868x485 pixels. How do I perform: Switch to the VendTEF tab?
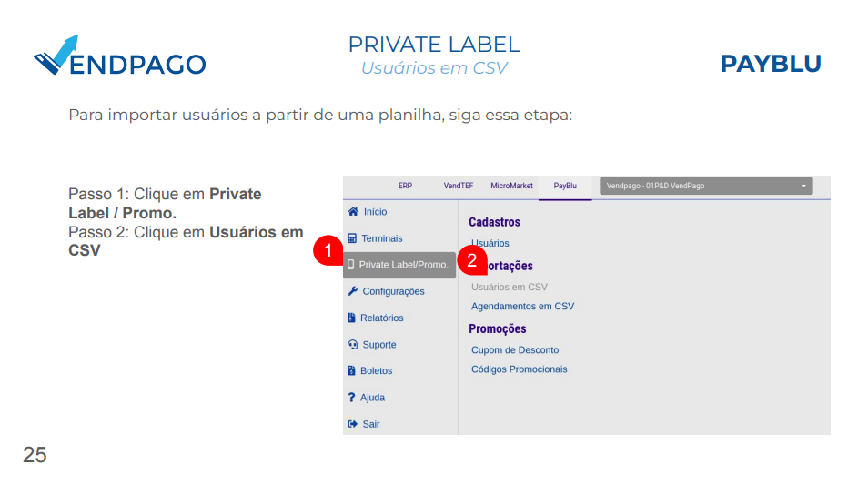(x=459, y=186)
